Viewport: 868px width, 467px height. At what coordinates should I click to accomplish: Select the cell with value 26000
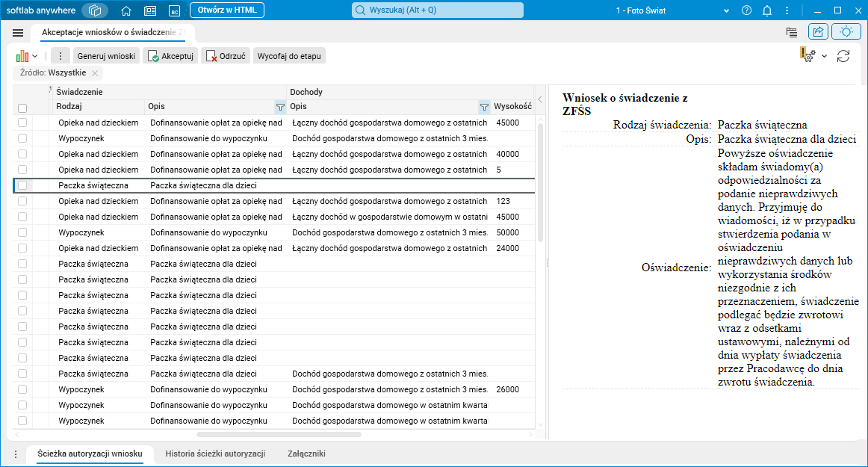tap(512, 389)
